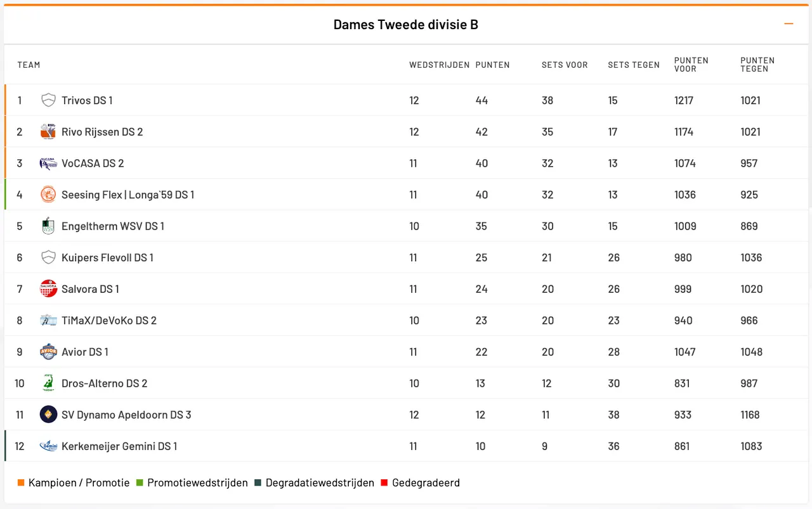Screen dimensions: 812x509
Task: Click the Rivo Rijssen DS 2 logo
Action: [48, 132]
